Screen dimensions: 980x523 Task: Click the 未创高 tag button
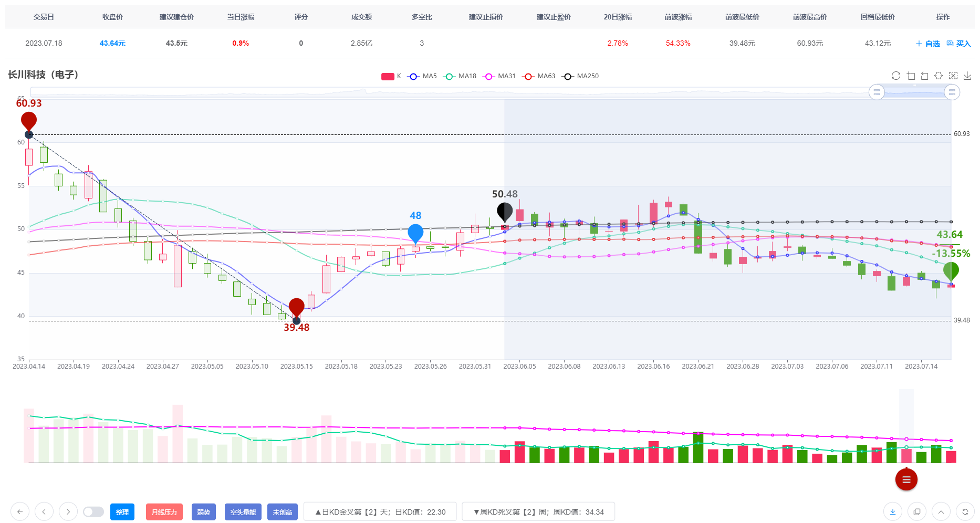pyautogui.click(x=283, y=512)
